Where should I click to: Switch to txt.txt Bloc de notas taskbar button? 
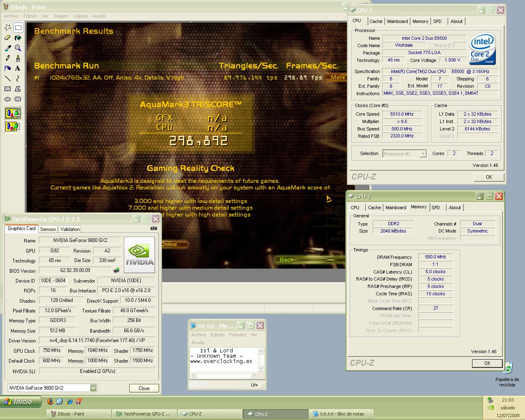[x=341, y=414]
